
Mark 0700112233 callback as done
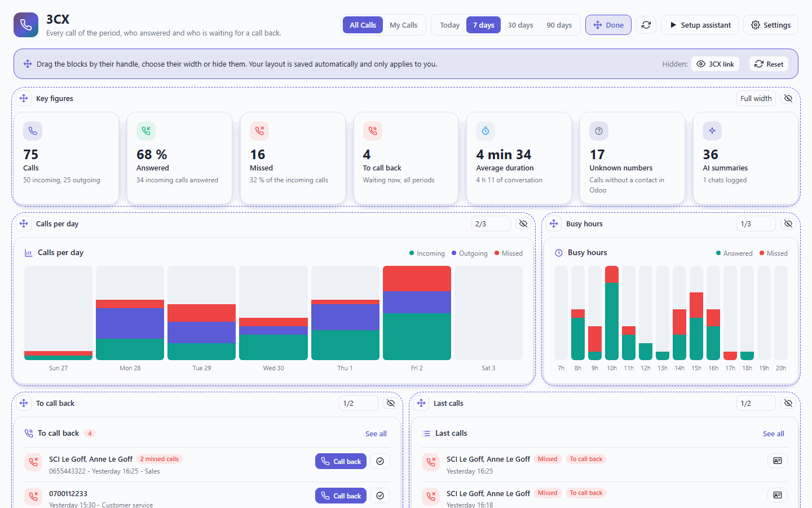pos(380,496)
